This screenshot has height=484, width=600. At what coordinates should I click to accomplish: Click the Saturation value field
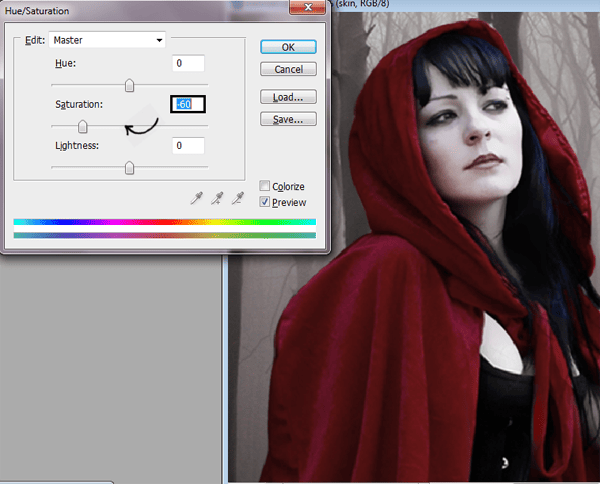pyautogui.click(x=188, y=104)
